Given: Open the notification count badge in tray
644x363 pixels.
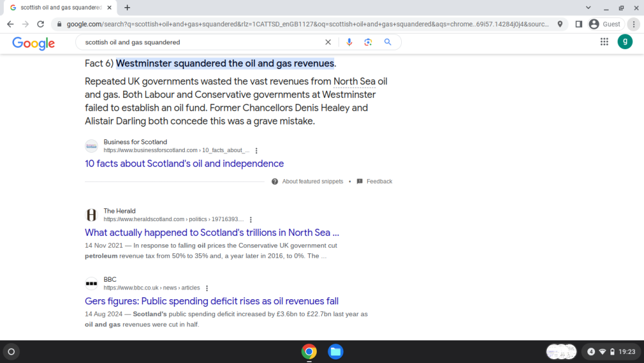Looking at the screenshot, I should (x=591, y=351).
